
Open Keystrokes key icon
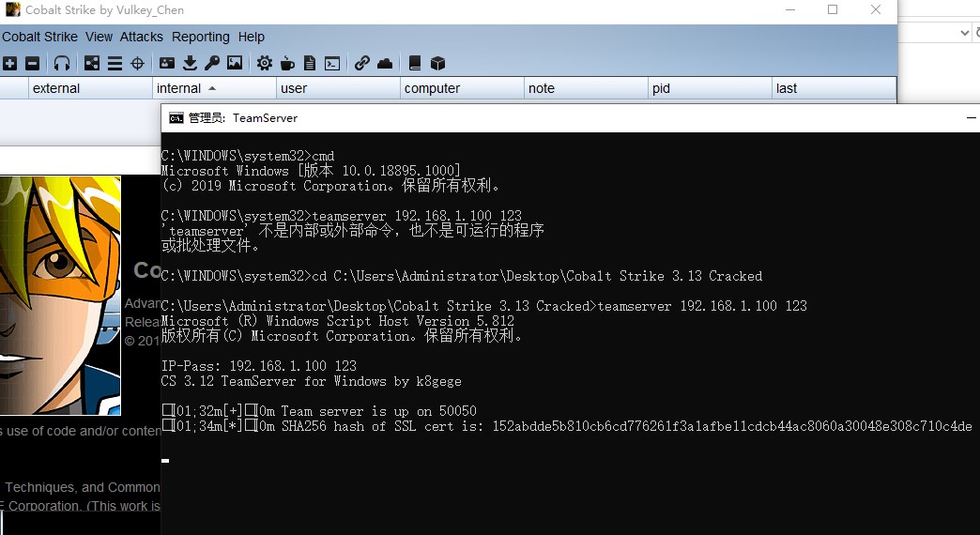click(212, 63)
